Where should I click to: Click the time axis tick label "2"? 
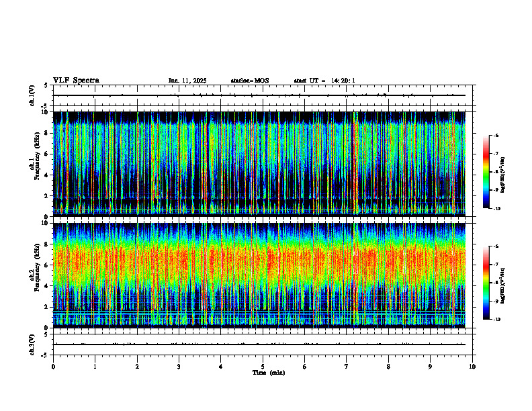point(137,367)
